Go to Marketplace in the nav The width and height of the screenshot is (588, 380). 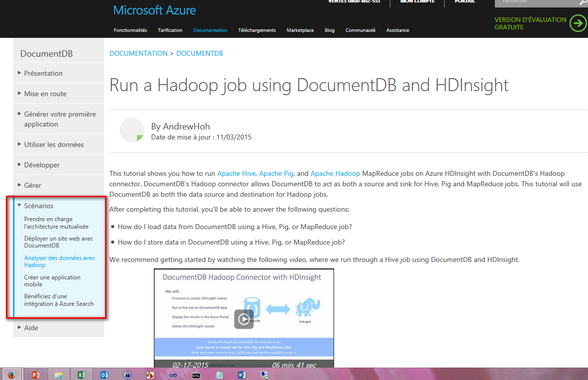tap(300, 30)
